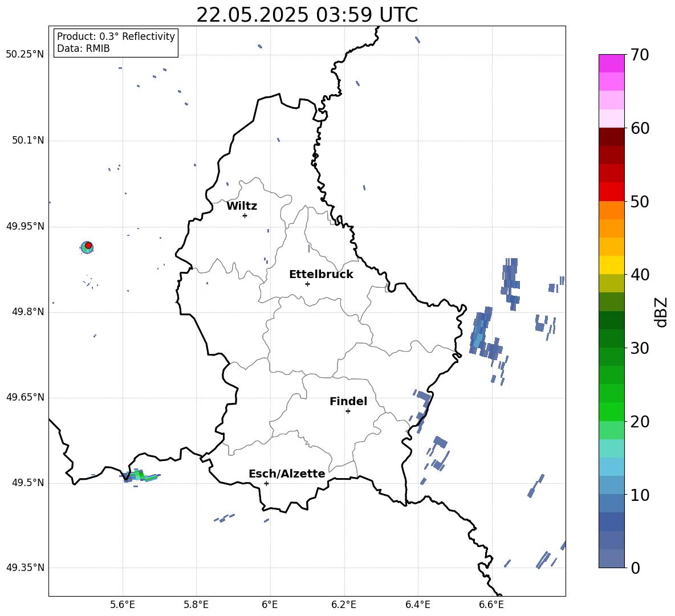Click the Product: 0.3° Reflectivity text
675x616 pixels.
(x=116, y=36)
